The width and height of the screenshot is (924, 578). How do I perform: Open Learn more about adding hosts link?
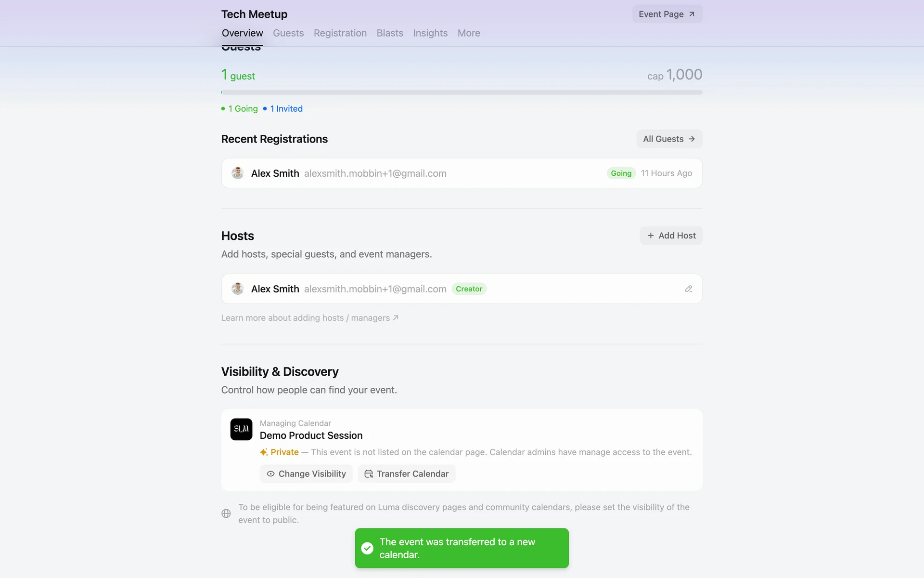pos(310,318)
